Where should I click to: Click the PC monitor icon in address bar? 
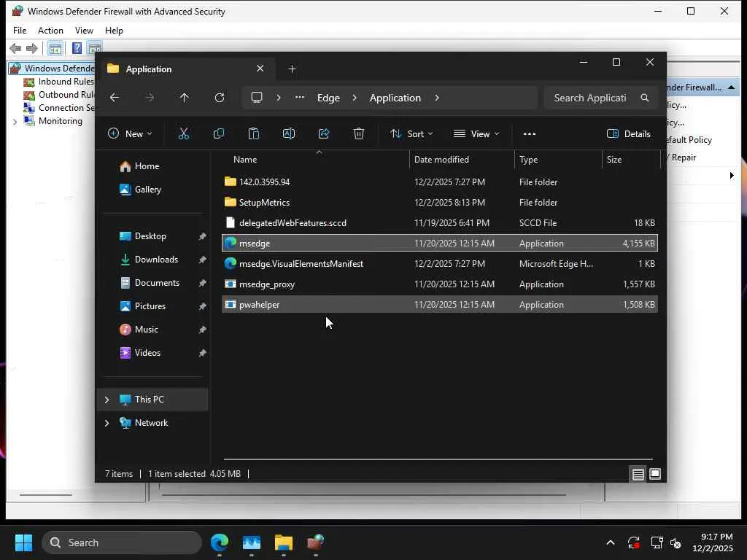[x=257, y=98]
